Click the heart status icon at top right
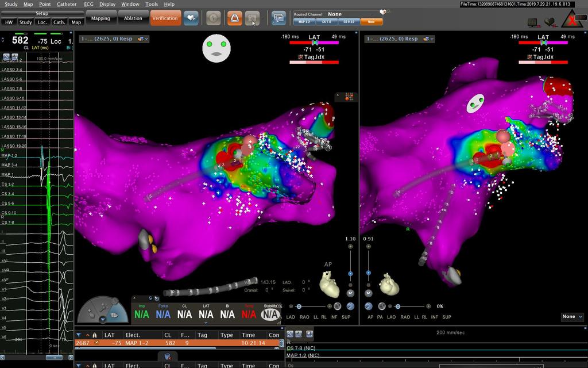The width and height of the screenshot is (588, 368). tap(551, 22)
